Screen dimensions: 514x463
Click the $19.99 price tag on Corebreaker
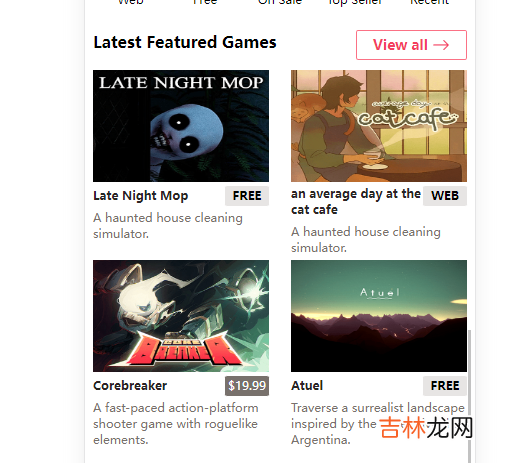[247, 386]
